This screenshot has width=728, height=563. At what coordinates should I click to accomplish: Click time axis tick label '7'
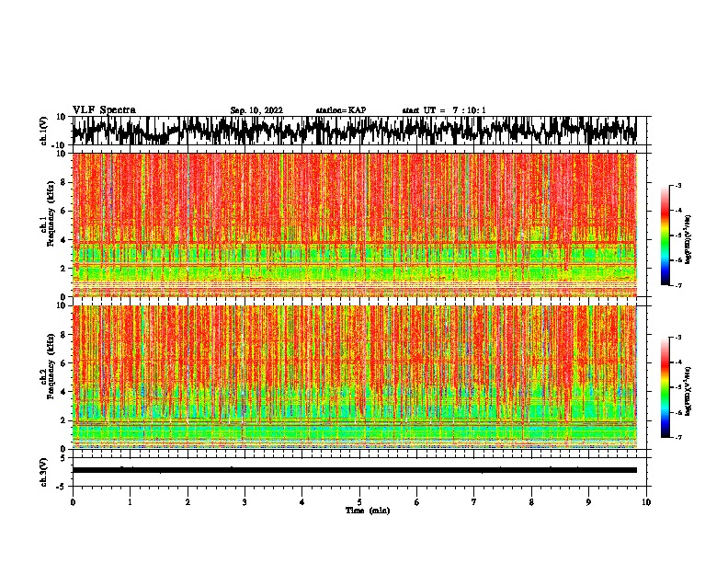coord(474,502)
